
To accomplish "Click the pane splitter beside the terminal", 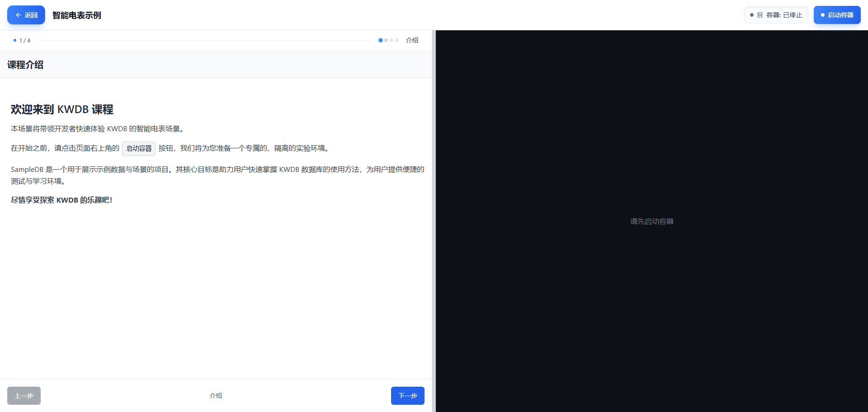I will point(434,221).
